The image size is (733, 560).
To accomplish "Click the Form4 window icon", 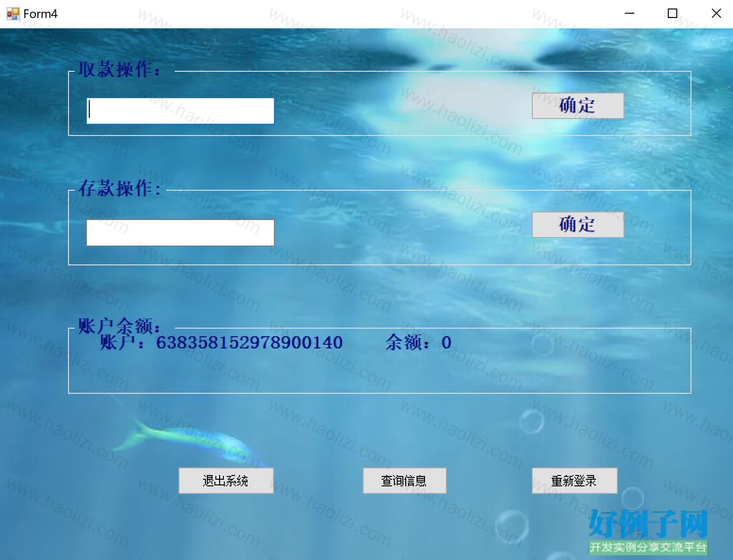I will [x=13, y=14].
